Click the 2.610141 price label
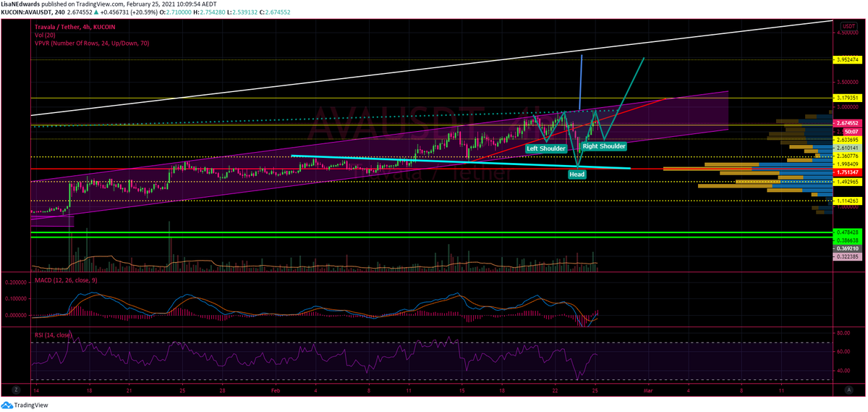868x412 pixels. (846, 147)
